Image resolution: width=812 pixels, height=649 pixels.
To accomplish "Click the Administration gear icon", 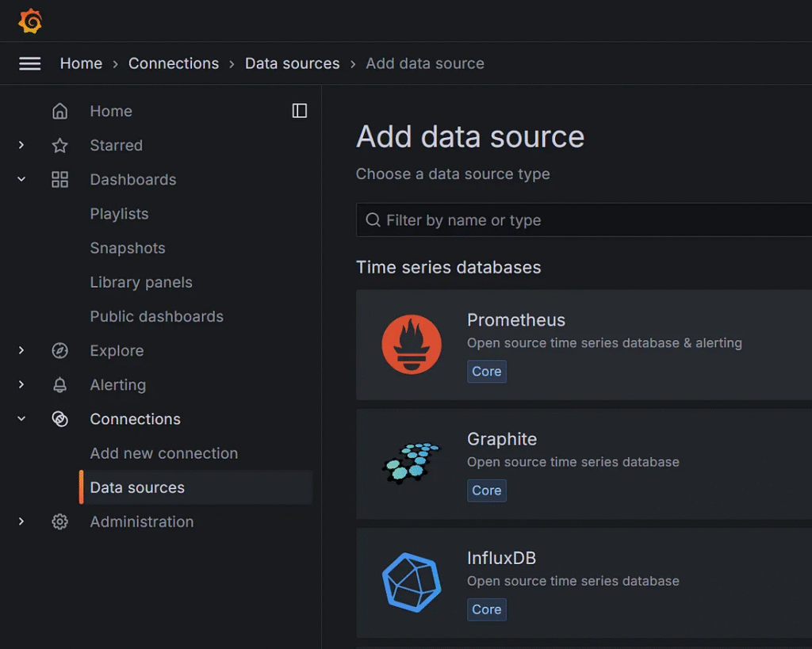I will click(x=59, y=521).
